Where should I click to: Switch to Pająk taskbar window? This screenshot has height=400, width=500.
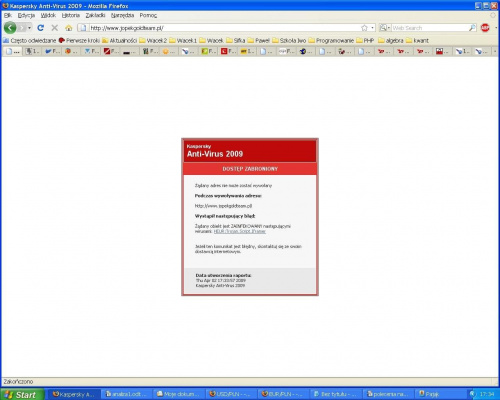tap(440, 395)
